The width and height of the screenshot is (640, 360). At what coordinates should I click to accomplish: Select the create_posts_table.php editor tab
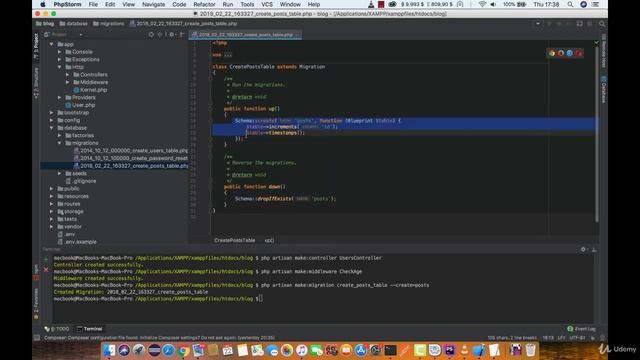pos(245,35)
